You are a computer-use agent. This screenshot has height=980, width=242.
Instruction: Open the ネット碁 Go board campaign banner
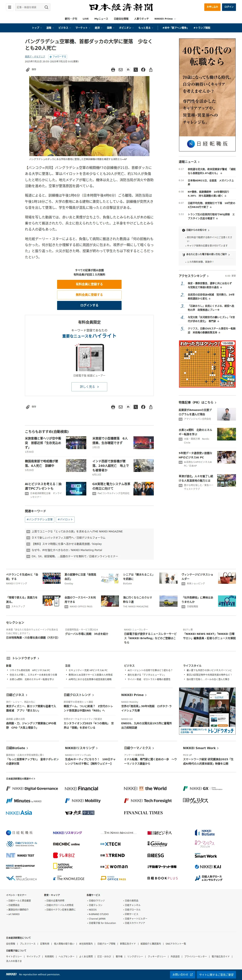tap(207, 364)
